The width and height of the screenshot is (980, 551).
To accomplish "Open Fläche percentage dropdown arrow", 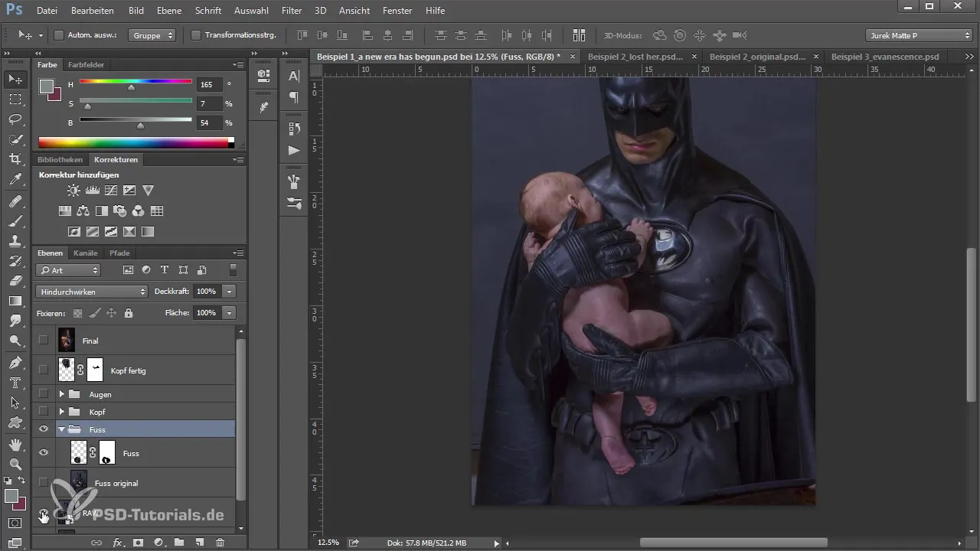I will [229, 313].
